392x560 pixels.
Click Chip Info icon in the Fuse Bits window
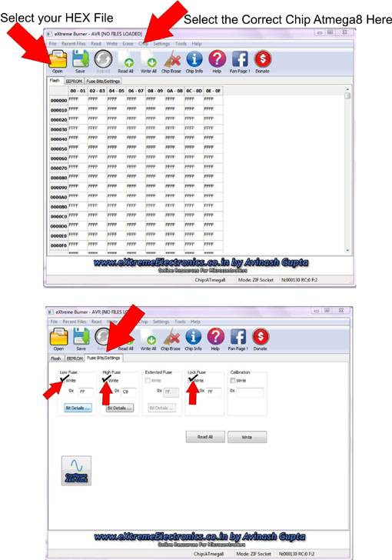coord(193,339)
